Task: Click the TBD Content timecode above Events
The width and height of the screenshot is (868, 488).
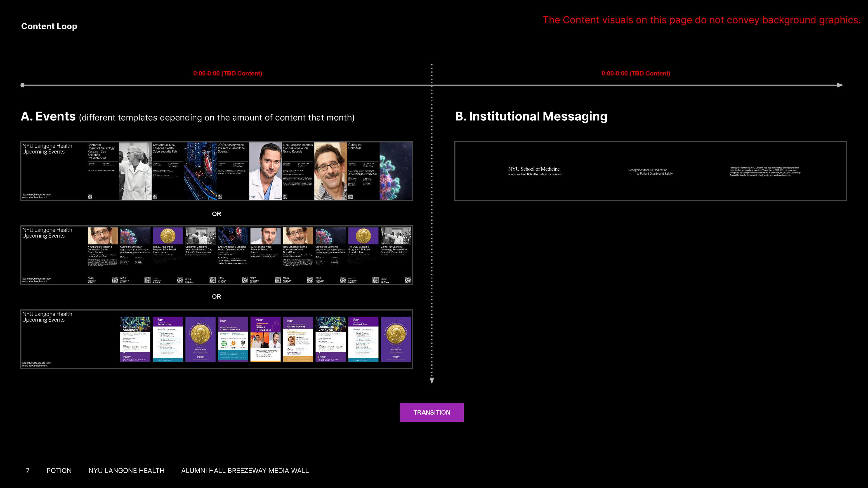Action: click(x=228, y=73)
